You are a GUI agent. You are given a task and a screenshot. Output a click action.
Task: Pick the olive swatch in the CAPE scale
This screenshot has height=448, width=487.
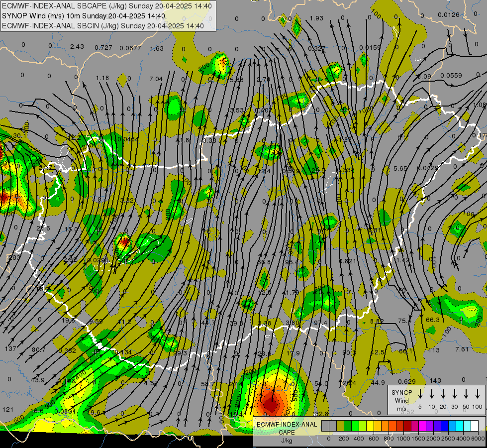point(340,426)
